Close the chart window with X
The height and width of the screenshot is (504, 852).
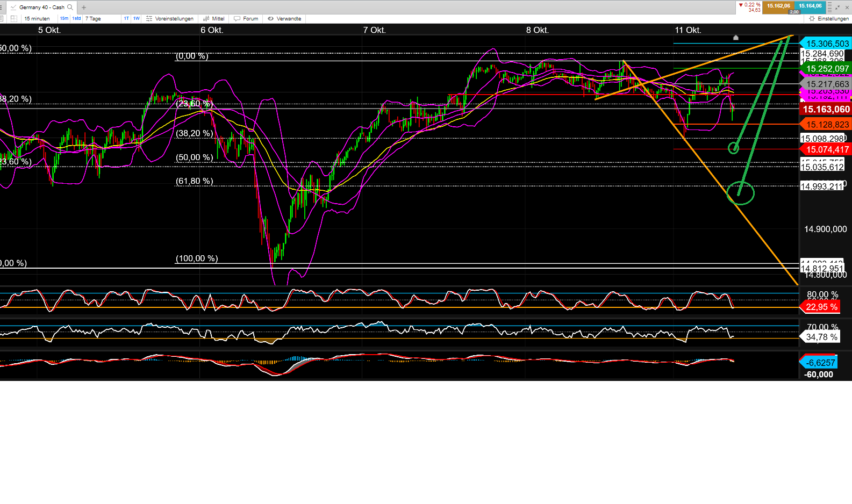(847, 7)
